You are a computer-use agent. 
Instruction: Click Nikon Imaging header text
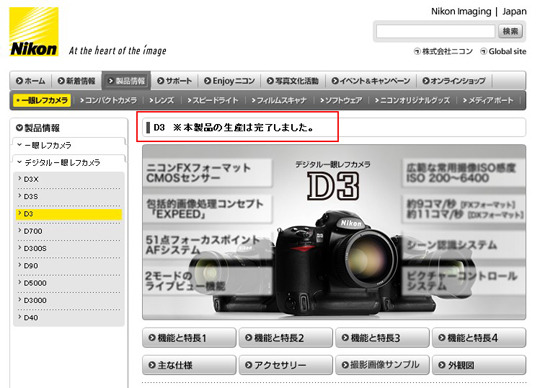coord(461,11)
